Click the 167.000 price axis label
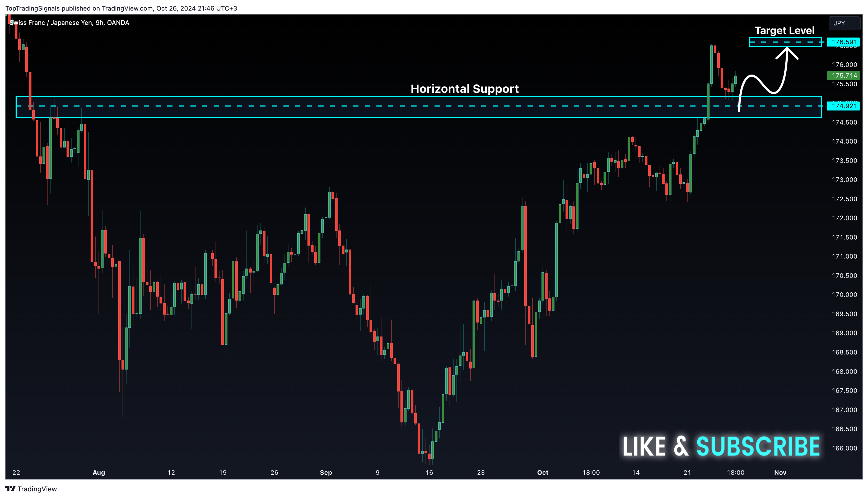The width and height of the screenshot is (868, 498). click(844, 410)
